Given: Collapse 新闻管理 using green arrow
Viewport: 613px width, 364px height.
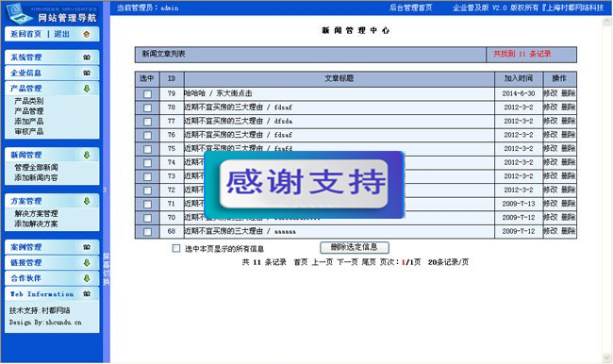Looking at the screenshot, I should coord(87,156).
